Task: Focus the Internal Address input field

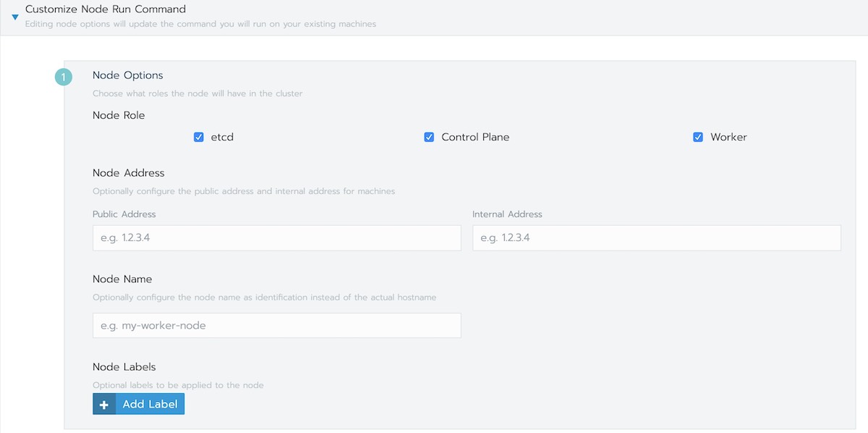Action: click(656, 237)
